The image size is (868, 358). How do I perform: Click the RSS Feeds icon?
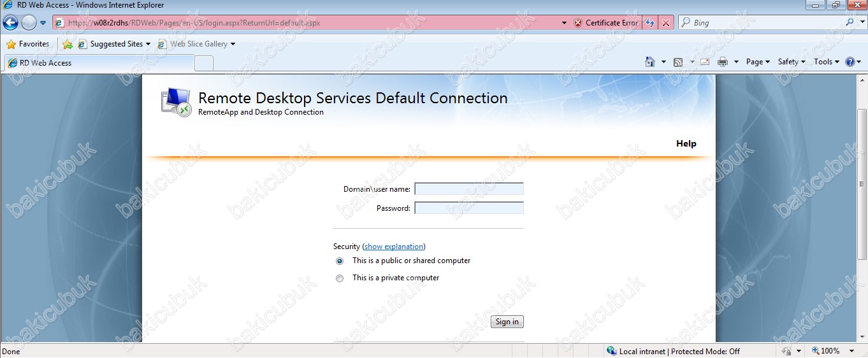click(678, 62)
